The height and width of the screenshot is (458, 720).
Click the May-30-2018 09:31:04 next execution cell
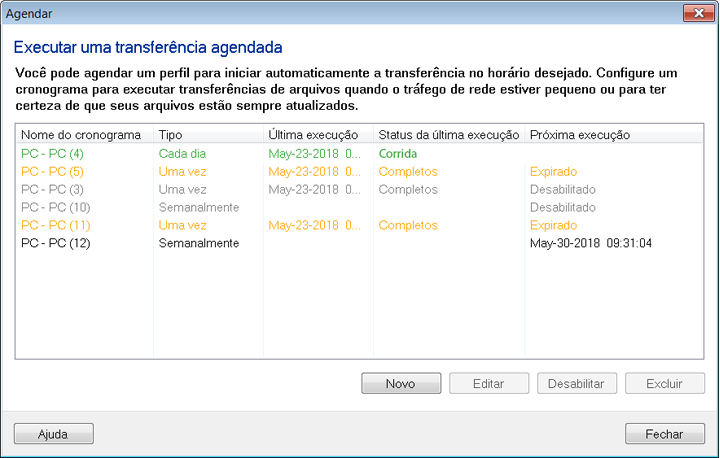pyautogui.click(x=592, y=244)
